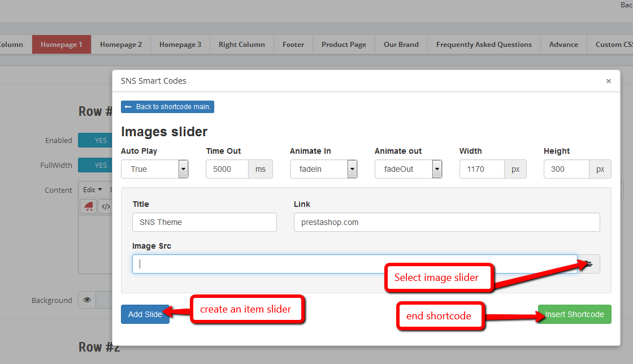
Task: Click the red SNS shortcode editor icon
Action: (89, 206)
